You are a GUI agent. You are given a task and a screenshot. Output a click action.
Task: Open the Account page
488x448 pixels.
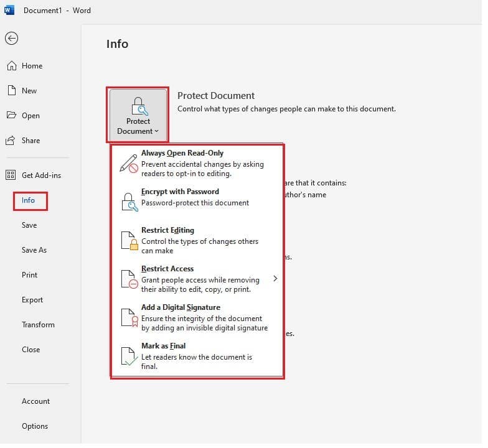pos(36,401)
